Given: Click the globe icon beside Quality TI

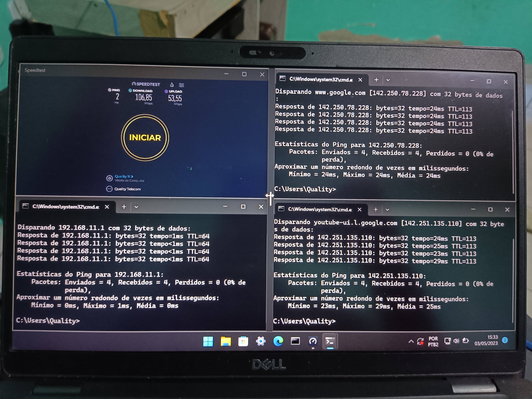Looking at the screenshot, I should [x=109, y=178].
